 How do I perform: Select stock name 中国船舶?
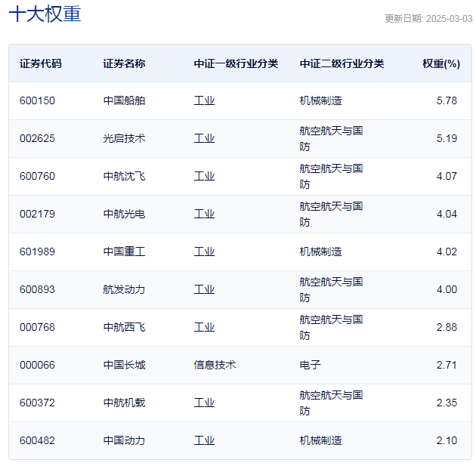[124, 100]
